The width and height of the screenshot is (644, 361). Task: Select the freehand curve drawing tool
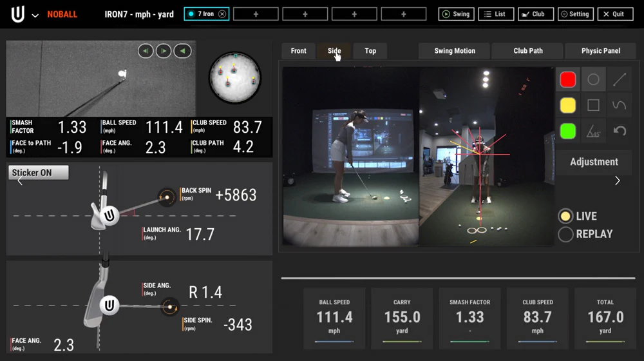pos(620,105)
